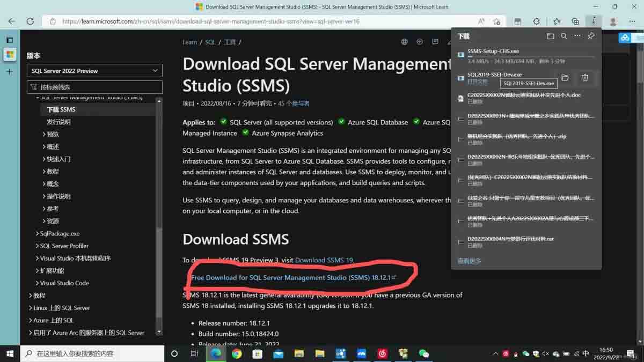The width and height of the screenshot is (644, 362).
Task: Pin the downloads panel open
Action: point(591,36)
